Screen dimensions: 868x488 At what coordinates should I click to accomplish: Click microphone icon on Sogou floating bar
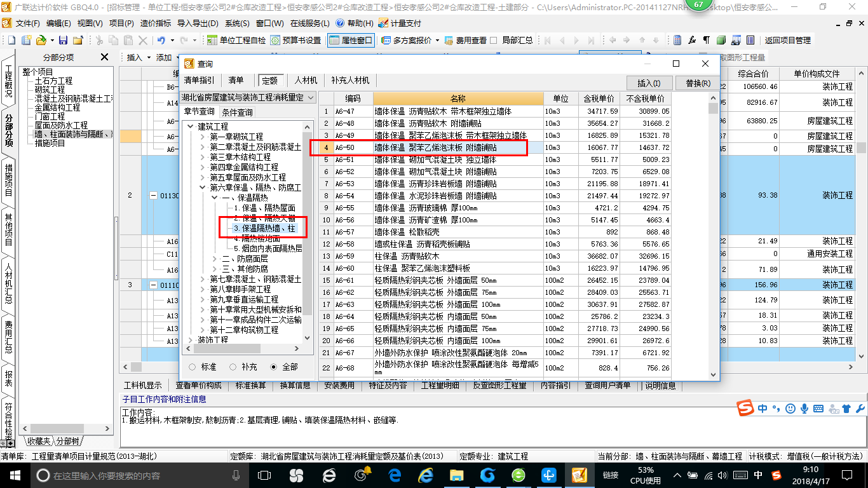click(804, 408)
